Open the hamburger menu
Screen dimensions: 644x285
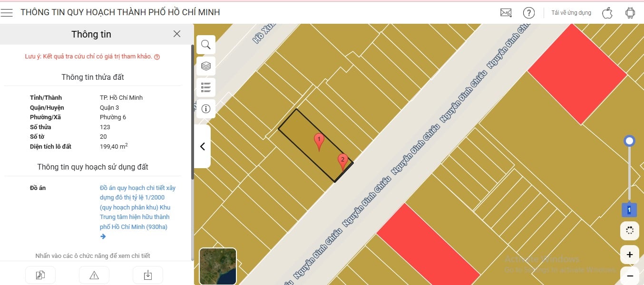pos(7,13)
